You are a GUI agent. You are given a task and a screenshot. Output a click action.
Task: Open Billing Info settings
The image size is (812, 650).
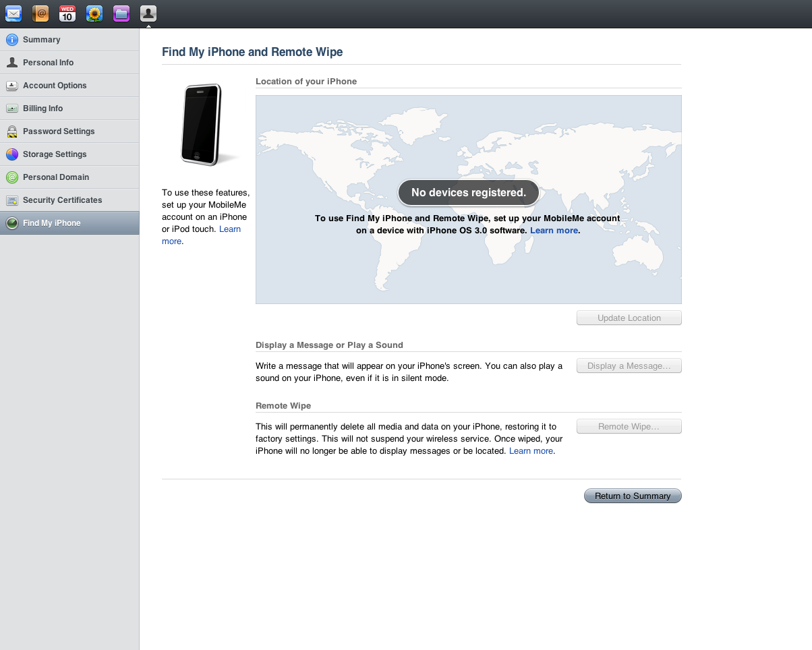coord(69,109)
